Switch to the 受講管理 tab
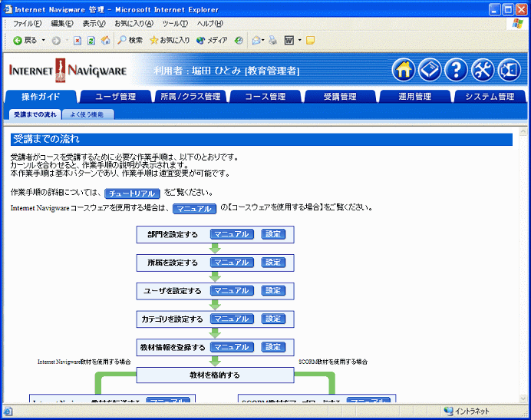The image size is (531, 420). click(x=340, y=97)
